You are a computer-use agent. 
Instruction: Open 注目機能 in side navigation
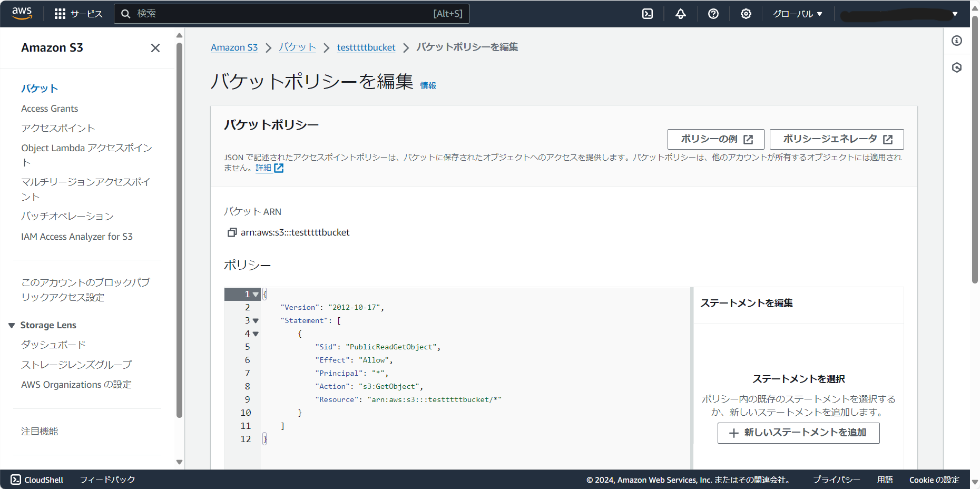(x=40, y=432)
